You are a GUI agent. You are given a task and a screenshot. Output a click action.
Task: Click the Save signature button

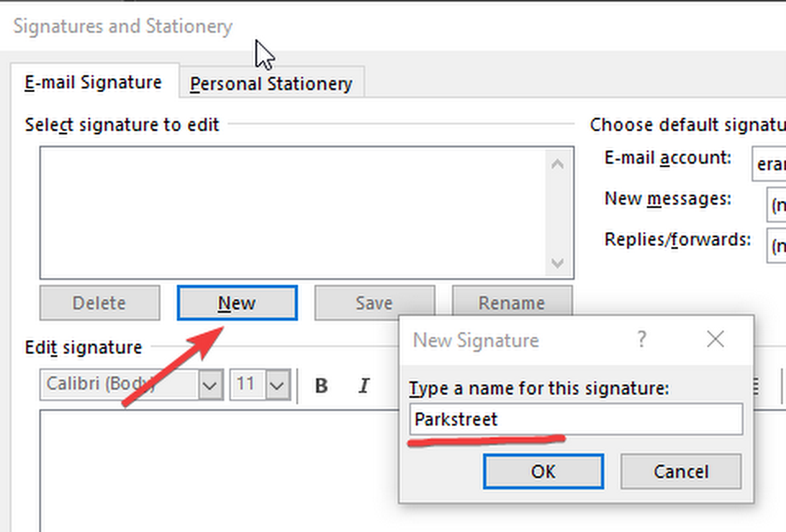click(375, 303)
